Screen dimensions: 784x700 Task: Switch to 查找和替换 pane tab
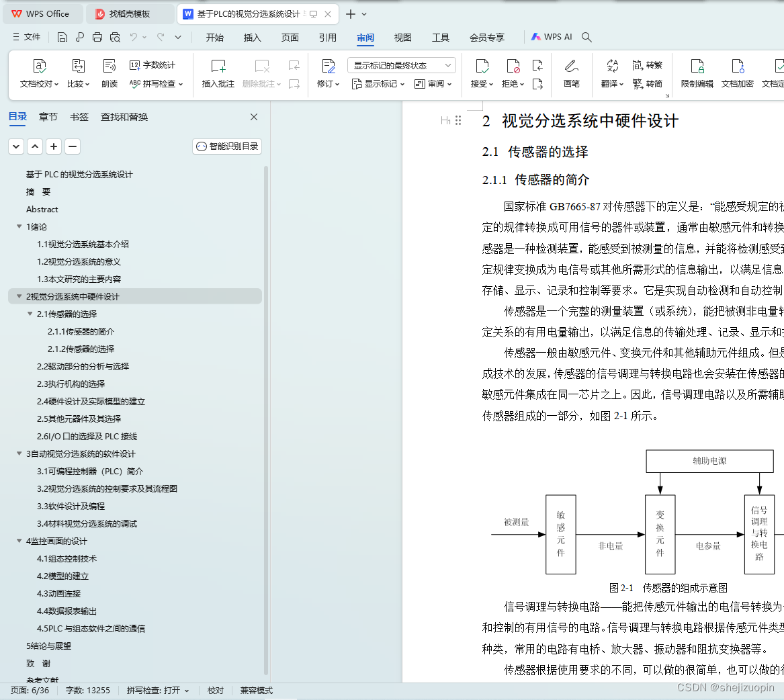(124, 117)
